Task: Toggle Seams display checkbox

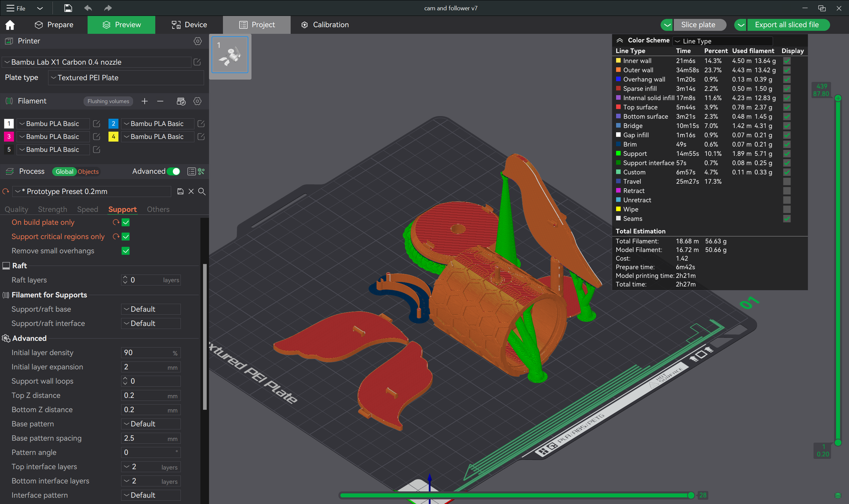Action: pyautogui.click(x=787, y=219)
